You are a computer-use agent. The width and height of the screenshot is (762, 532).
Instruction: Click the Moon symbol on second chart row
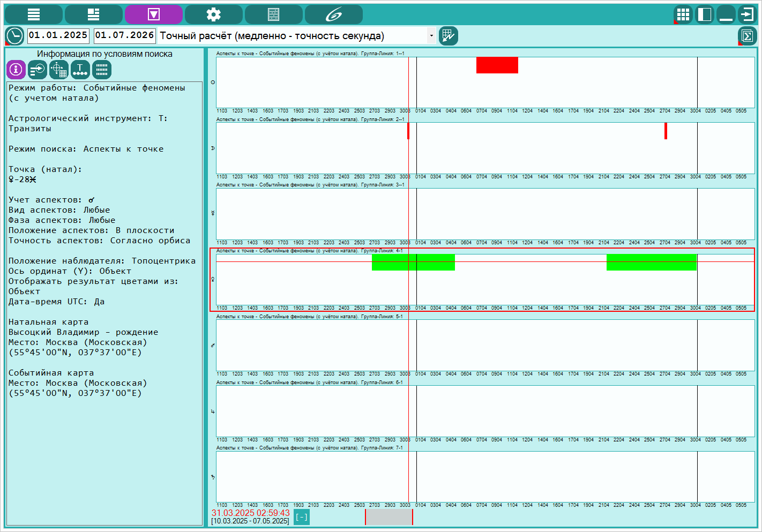[213, 148]
